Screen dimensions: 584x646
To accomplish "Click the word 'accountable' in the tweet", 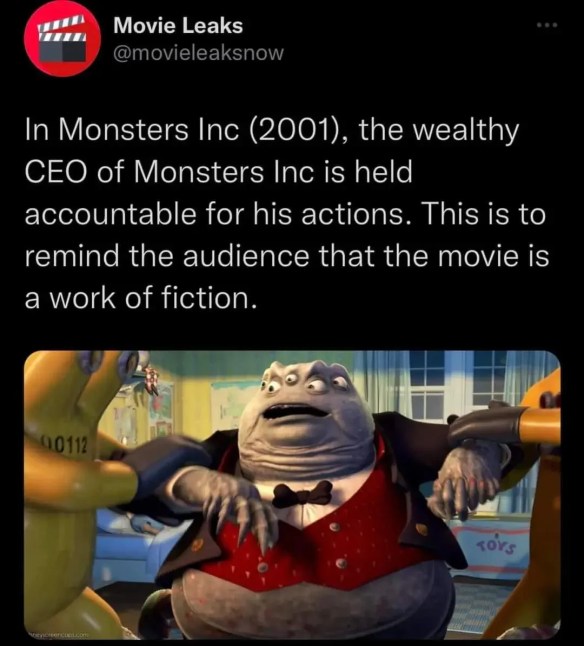I will click(x=110, y=214).
